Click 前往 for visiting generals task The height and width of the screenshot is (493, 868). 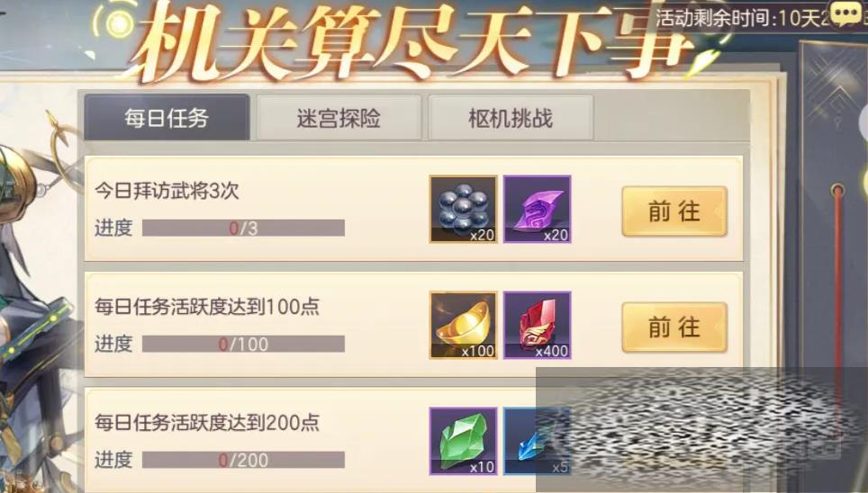click(674, 211)
